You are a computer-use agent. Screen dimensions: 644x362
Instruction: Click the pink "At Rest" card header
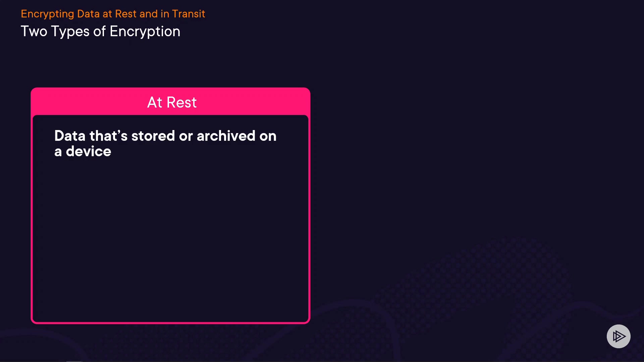click(170, 102)
